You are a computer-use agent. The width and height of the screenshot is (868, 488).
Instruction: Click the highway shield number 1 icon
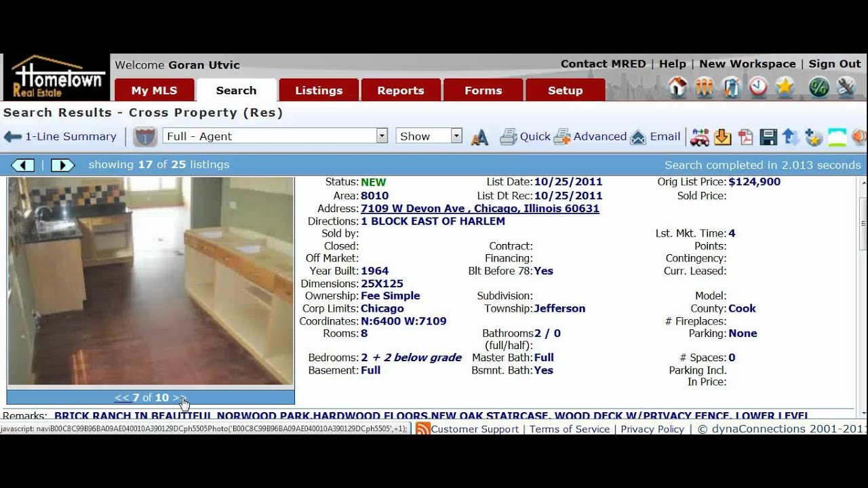pos(144,136)
